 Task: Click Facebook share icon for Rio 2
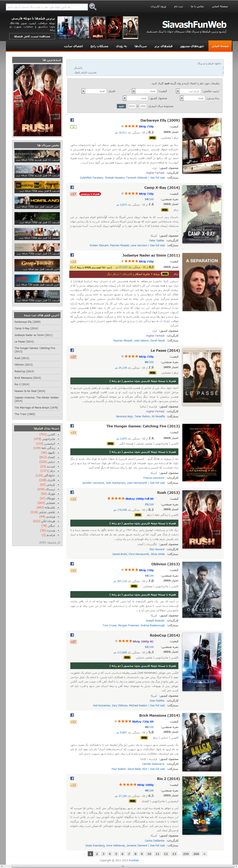pyautogui.click(x=72, y=778)
